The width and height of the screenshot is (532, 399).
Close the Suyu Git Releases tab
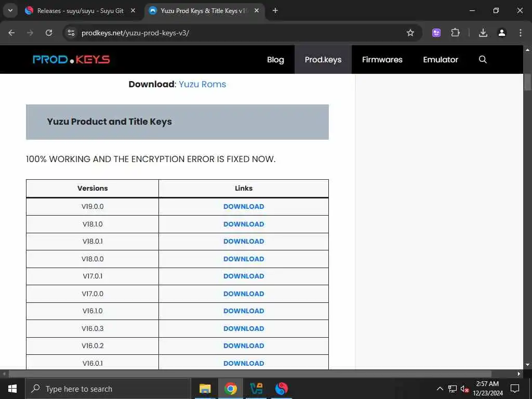[x=133, y=10]
